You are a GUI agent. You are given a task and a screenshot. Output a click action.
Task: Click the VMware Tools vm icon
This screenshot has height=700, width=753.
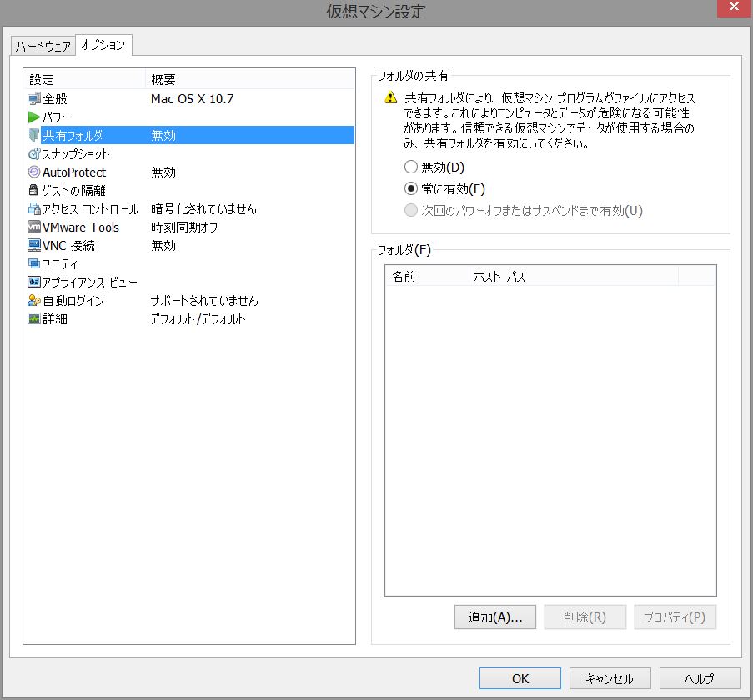(34, 227)
